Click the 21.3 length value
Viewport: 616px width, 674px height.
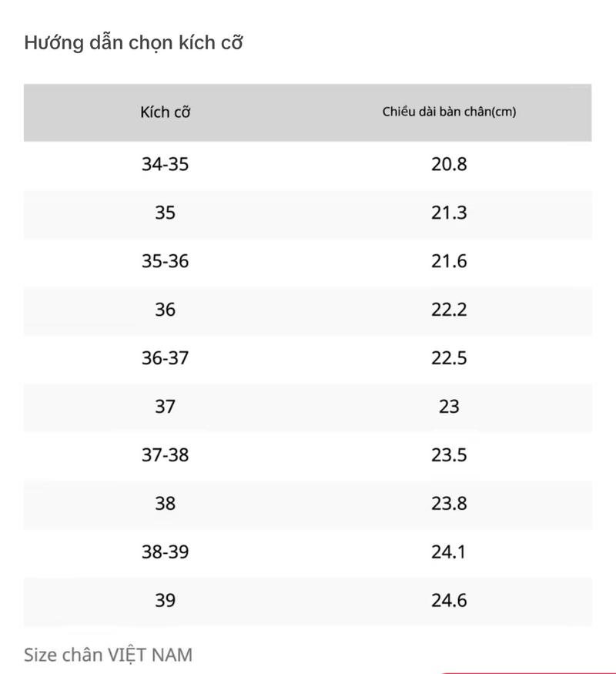coord(449,213)
